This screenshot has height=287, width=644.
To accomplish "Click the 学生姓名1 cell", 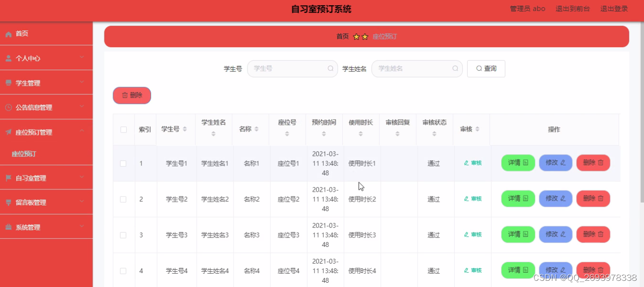I will (215, 164).
